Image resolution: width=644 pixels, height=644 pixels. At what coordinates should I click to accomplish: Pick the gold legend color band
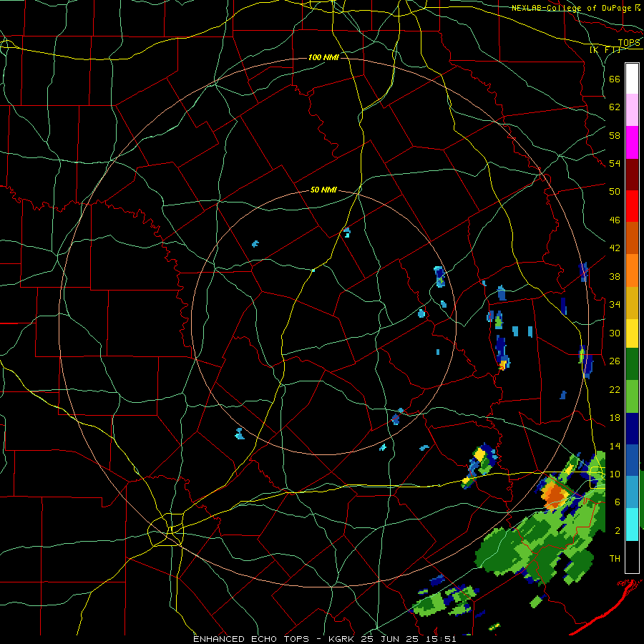click(x=632, y=303)
